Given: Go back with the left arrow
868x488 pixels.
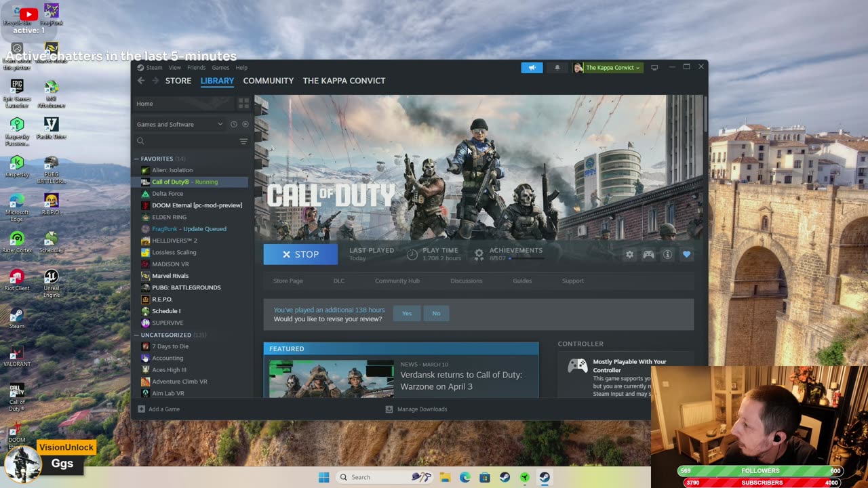Looking at the screenshot, I should click(141, 81).
